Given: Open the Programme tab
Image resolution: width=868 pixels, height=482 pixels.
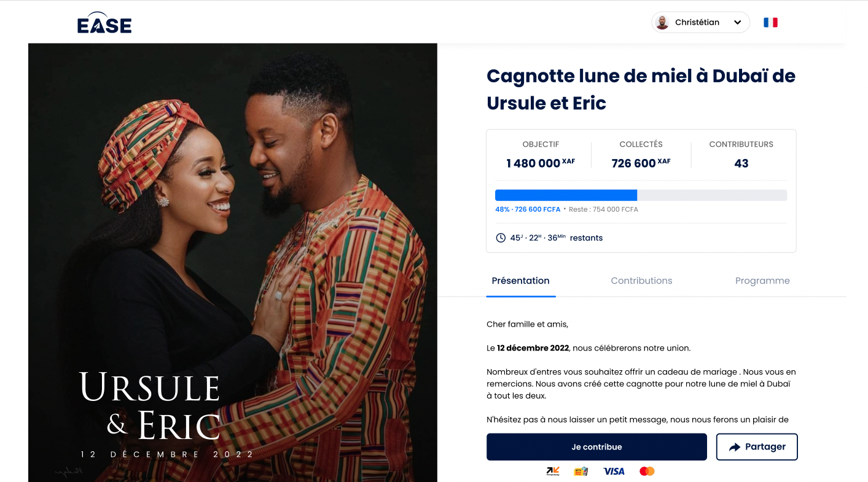Looking at the screenshot, I should coord(762,281).
